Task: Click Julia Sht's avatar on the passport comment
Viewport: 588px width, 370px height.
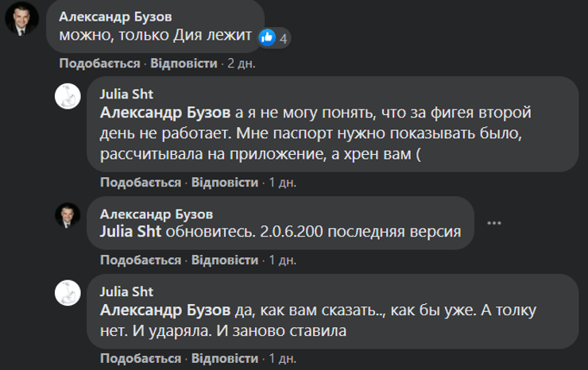Action: [67, 95]
